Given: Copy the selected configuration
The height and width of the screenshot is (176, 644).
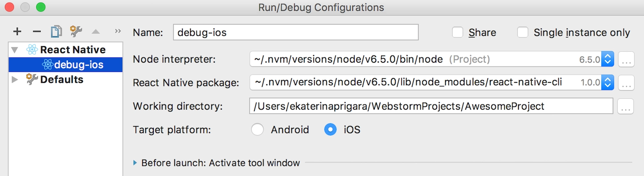Looking at the screenshot, I should (x=56, y=31).
